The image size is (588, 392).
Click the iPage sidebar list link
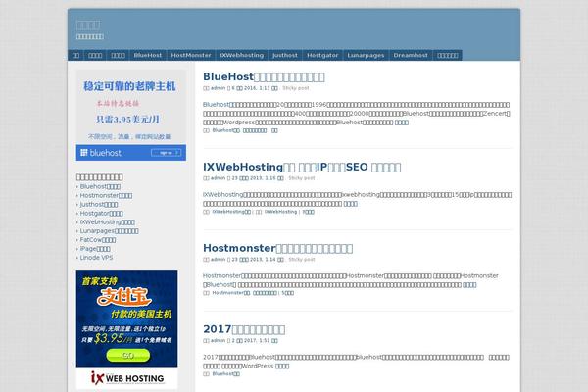coord(95,249)
